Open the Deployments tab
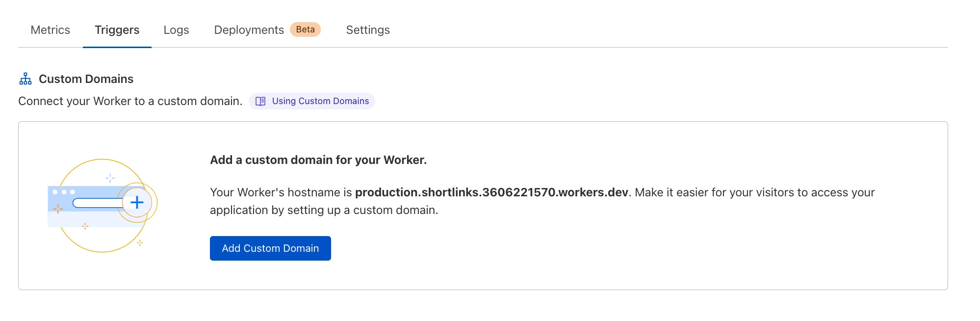 pos(249,30)
